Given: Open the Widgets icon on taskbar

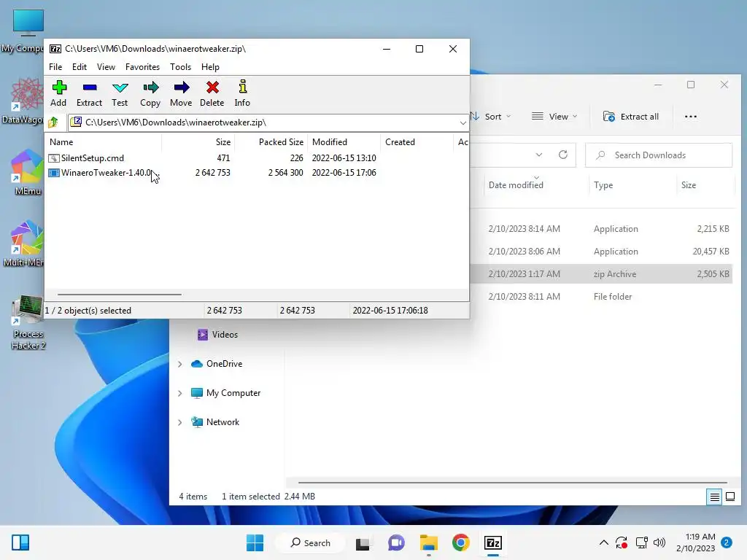Looking at the screenshot, I should 20,542.
